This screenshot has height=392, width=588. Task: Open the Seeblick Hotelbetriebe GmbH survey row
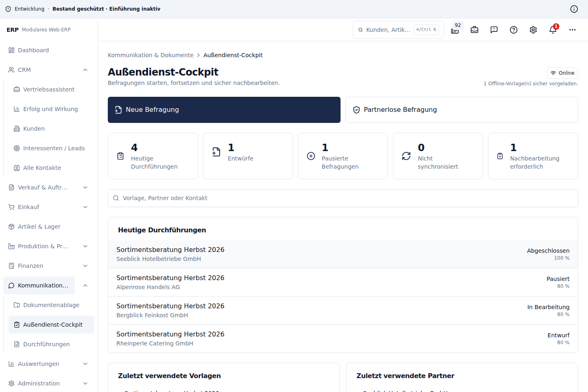point(343,254)
